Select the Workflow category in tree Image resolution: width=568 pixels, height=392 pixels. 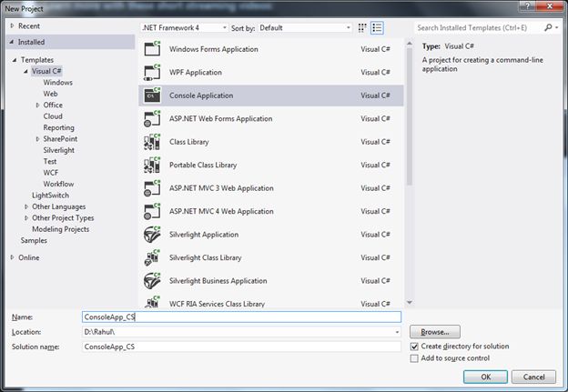(x=58, y=184)
